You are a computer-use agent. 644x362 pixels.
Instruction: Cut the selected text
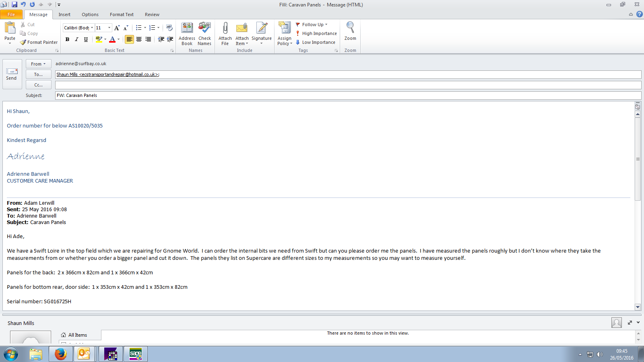(x=28, y=25)
